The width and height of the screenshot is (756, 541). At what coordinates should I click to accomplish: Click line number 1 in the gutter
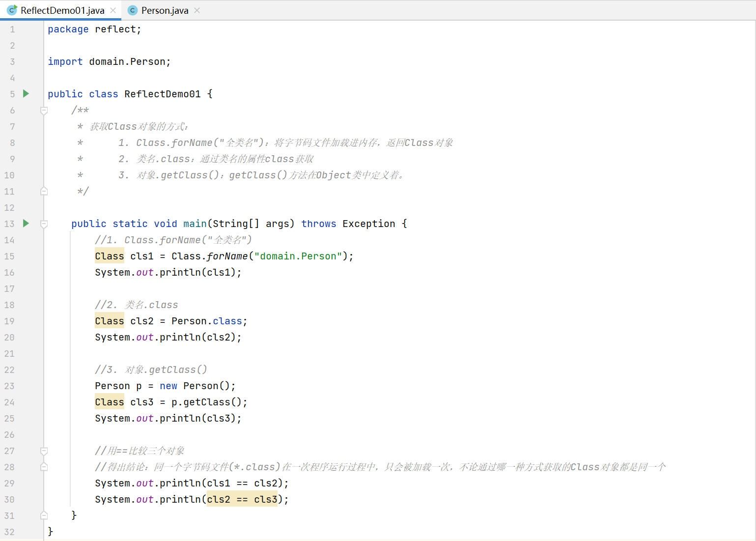(12, 29)
